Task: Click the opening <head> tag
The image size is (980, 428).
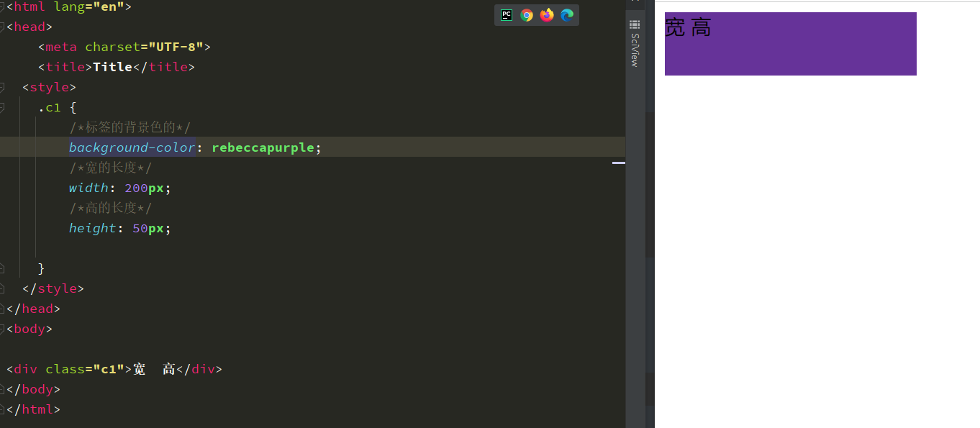Action: click(30, 27)
